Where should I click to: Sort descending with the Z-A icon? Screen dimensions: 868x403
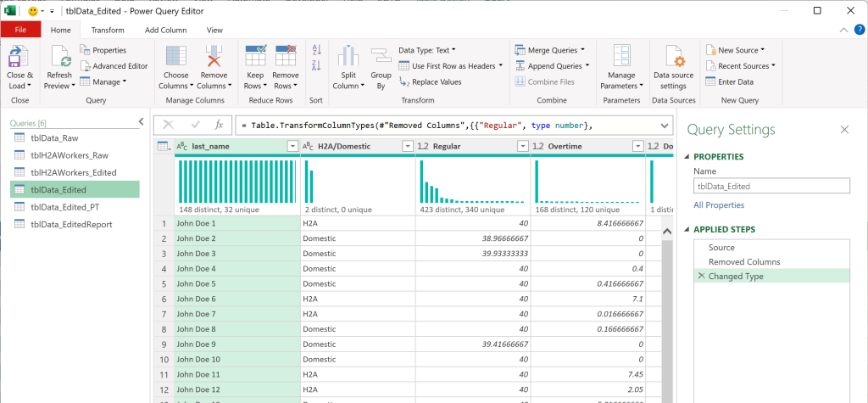click(x=317, y=66)
